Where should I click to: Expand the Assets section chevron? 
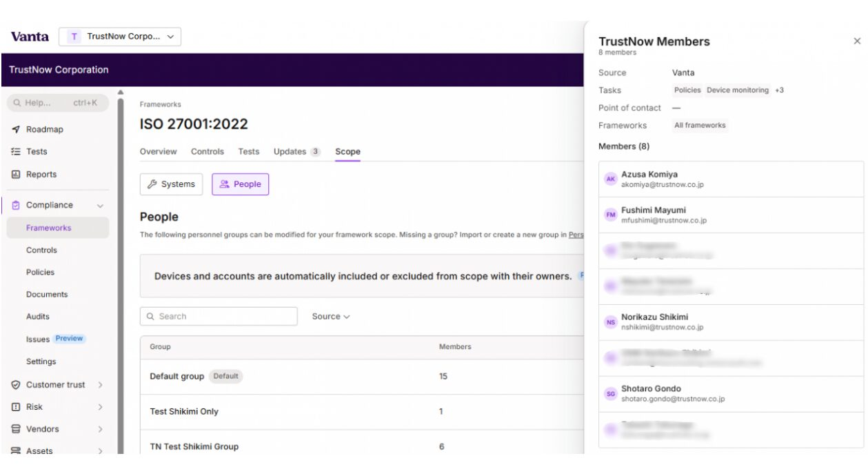point(100,451)
